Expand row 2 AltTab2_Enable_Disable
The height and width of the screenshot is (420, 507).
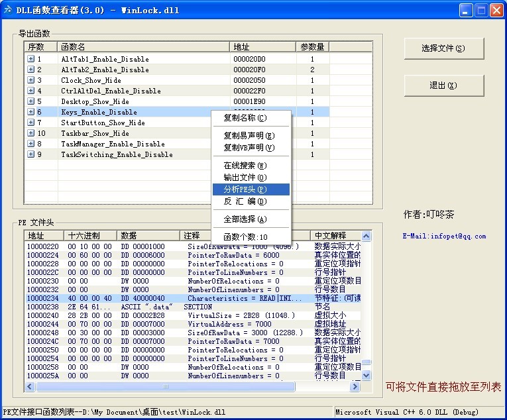point(30,70)
